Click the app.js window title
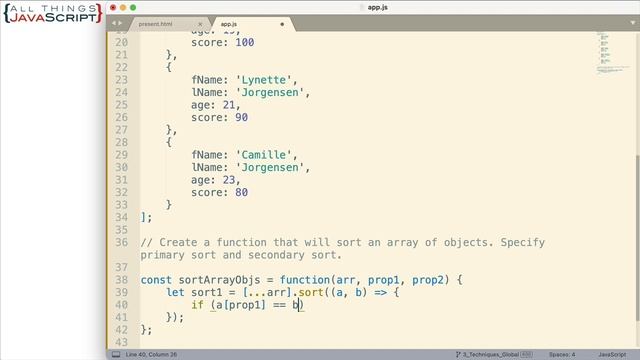 [378, 7]
